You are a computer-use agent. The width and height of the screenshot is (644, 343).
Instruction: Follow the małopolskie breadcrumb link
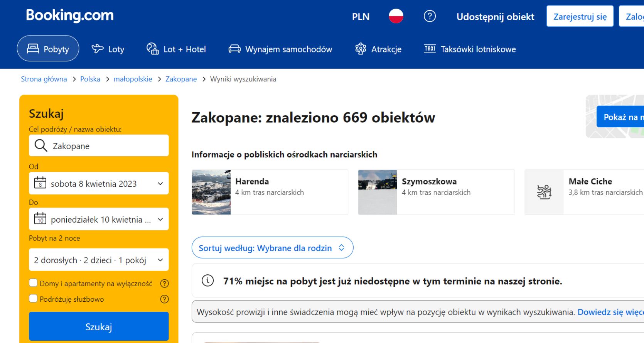(133, 79)
